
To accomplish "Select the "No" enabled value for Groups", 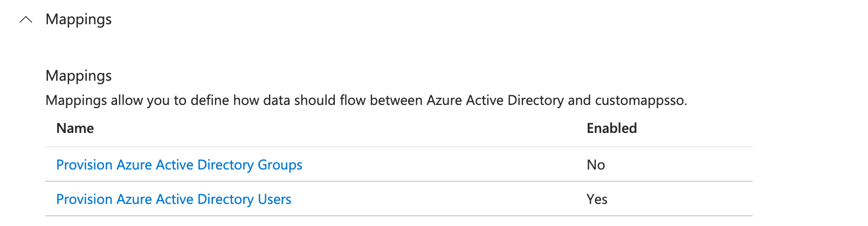I will (596, 165).
